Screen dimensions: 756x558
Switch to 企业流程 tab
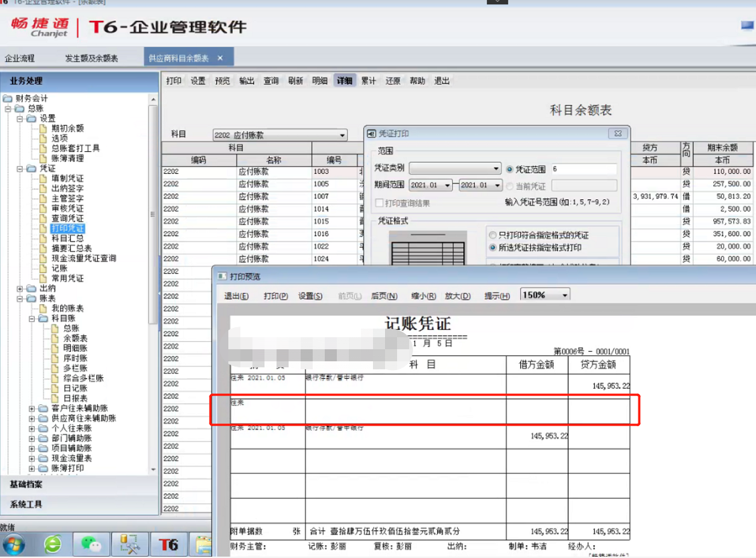pyautogui.click(x=20, y=58)
